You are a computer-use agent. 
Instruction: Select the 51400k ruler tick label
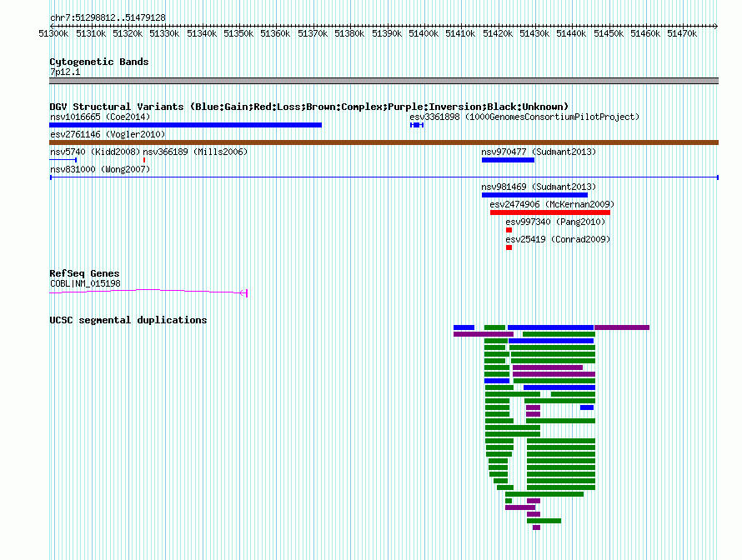click(x=424, y=33)
